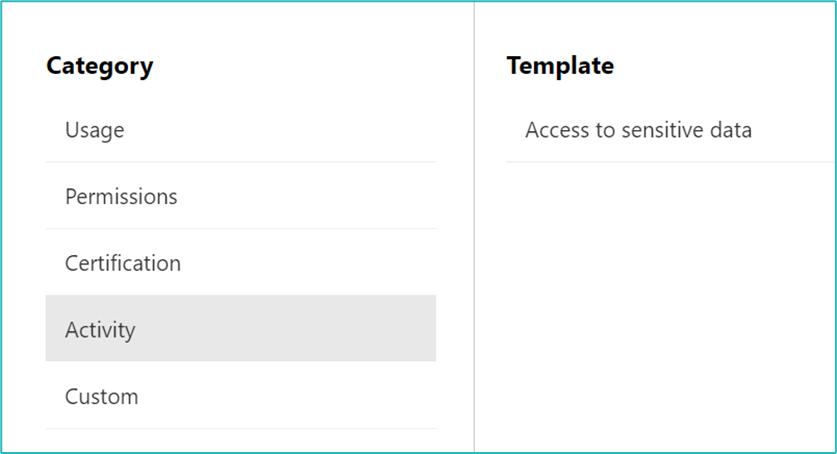The height and width of the screenshot is (454, 837).
Task: Click the word Usage below Category
Action: point(95,130)
